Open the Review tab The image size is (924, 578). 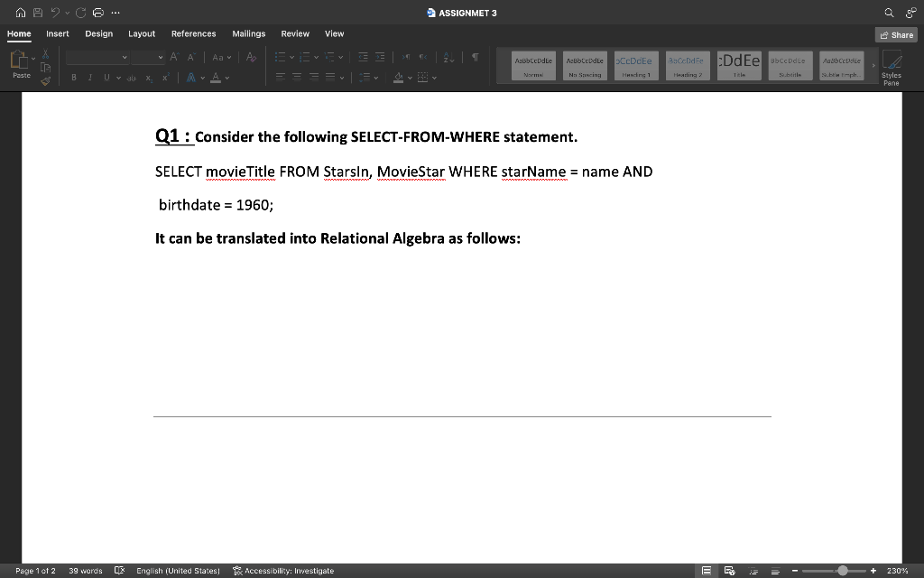[294, 33]
